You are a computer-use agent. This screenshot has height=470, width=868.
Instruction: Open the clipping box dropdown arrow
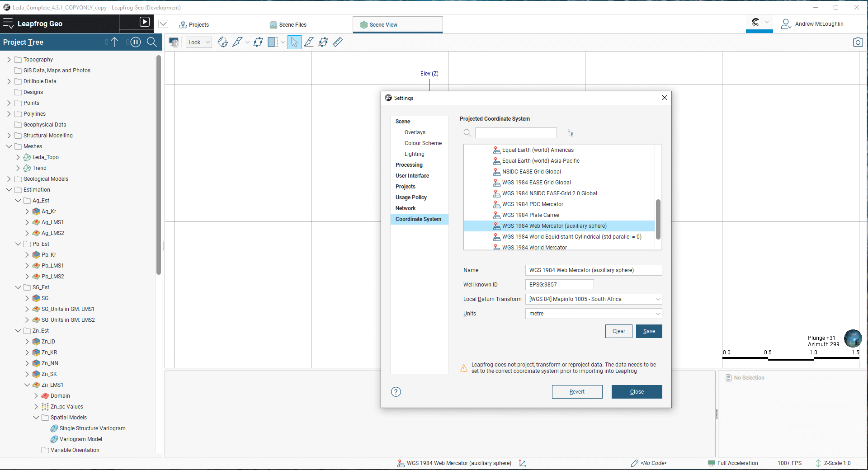(x=283, y=42)
